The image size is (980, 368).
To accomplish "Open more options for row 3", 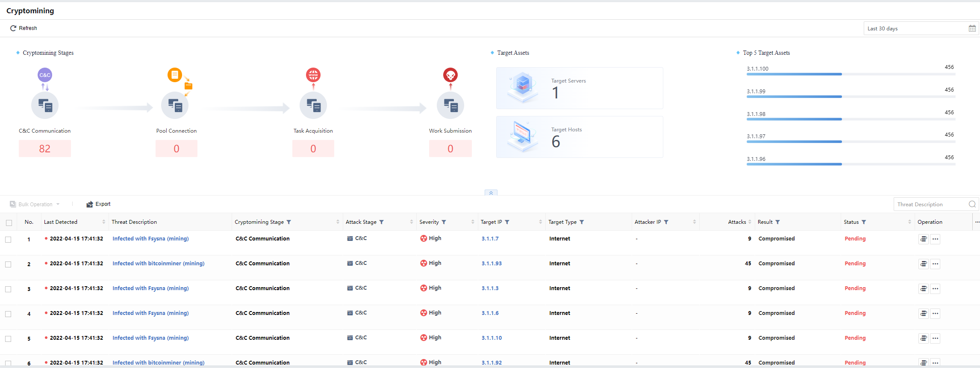I will (935, 289).
